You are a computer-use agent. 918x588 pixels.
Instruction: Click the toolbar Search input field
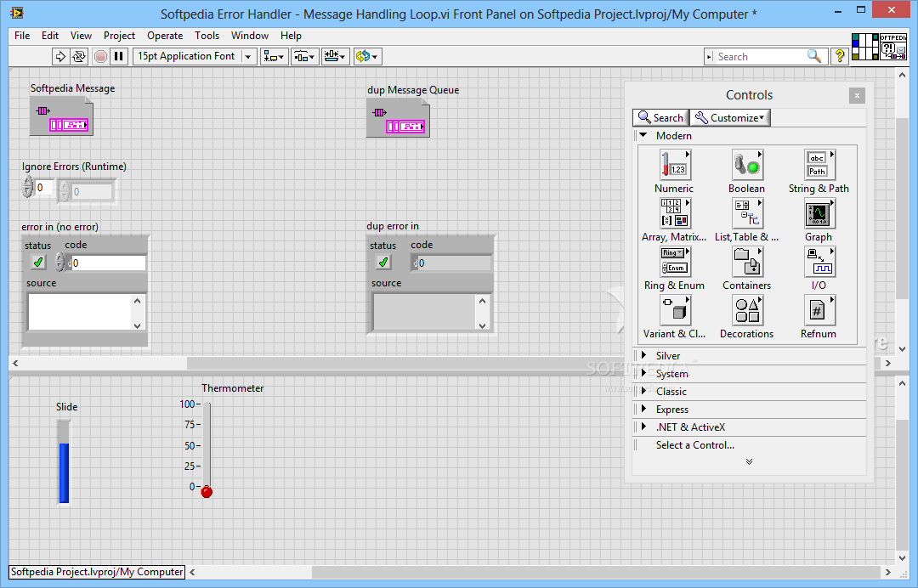[x=760, y=56]
